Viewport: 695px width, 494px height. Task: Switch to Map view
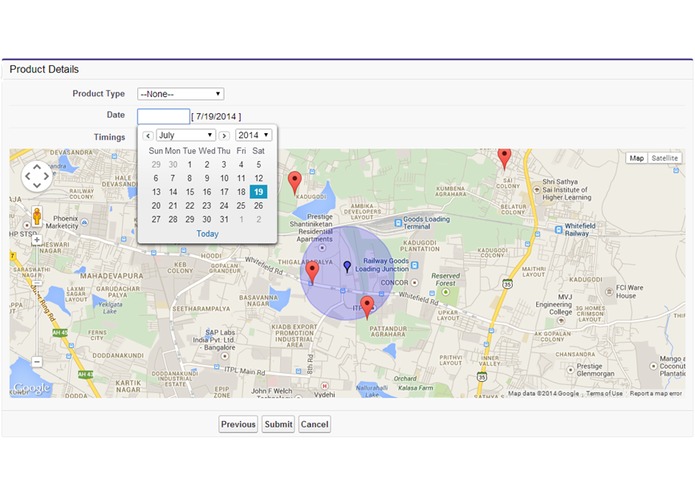[636, 158]
